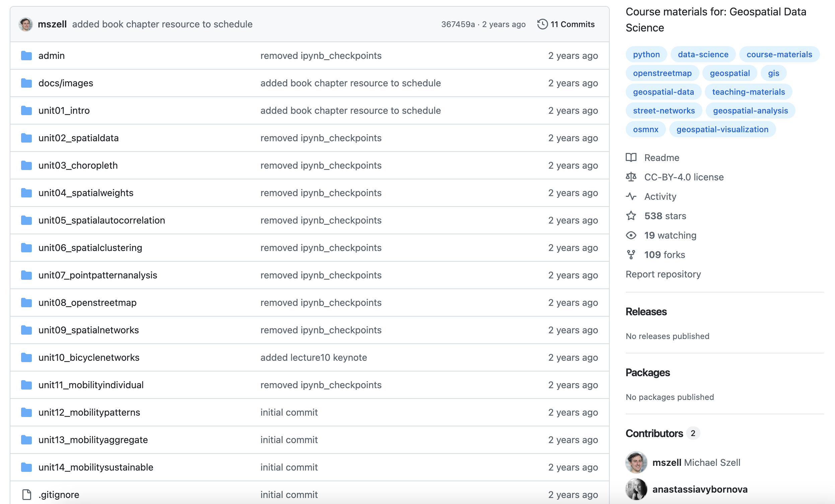Click the .gitignore file icon
The height and width of the screenshot is (504, 835).
click(x=26, y=495)
